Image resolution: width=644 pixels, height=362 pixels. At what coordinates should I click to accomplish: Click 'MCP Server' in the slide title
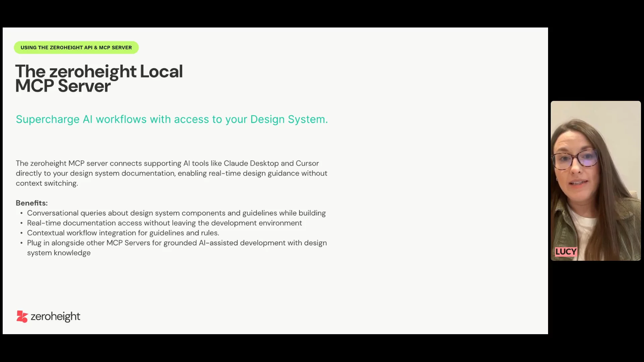63,86
